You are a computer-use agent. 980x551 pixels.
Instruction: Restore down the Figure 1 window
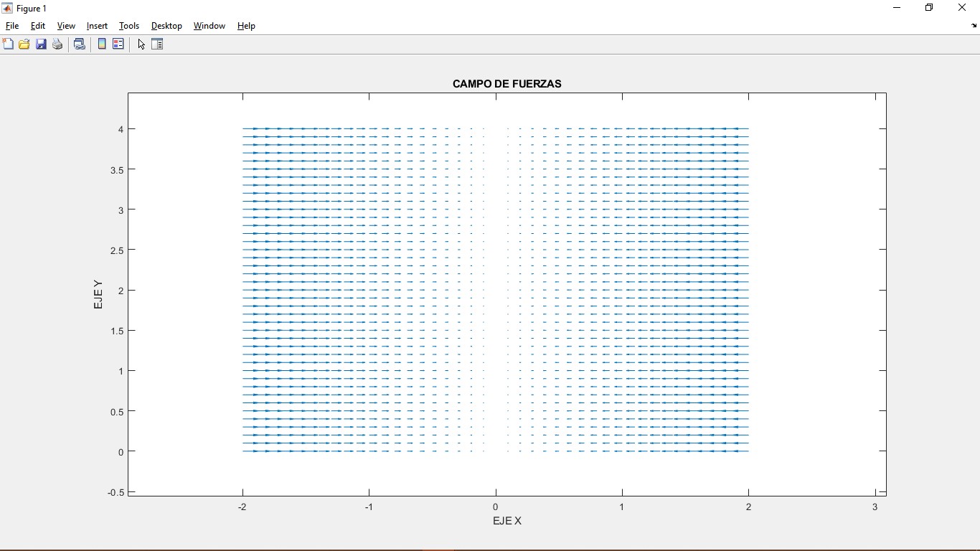pyautogui.click(x=929, y=8)
